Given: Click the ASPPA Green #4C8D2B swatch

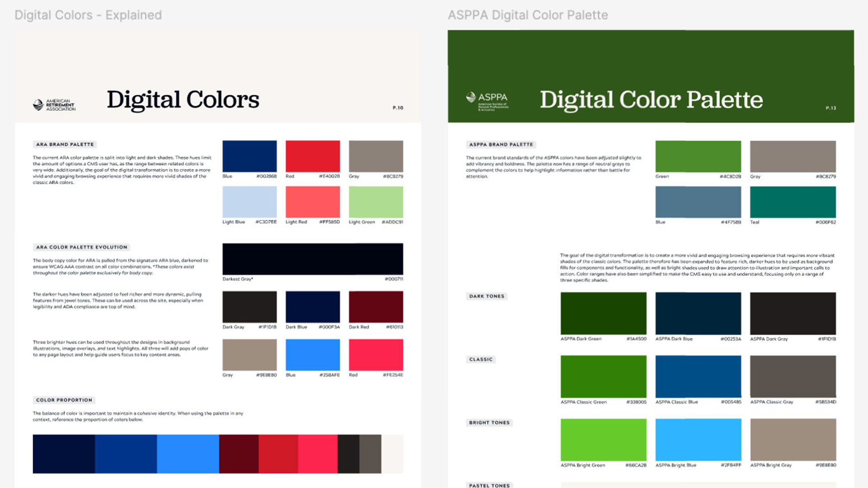Looking at the screenshot, I should point(698,156).
